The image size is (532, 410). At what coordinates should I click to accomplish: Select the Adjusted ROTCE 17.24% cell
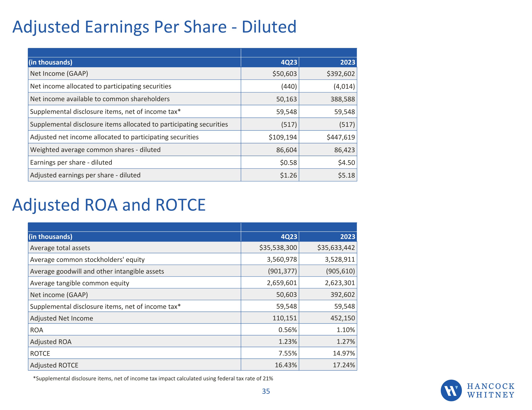tap(344, 365)
